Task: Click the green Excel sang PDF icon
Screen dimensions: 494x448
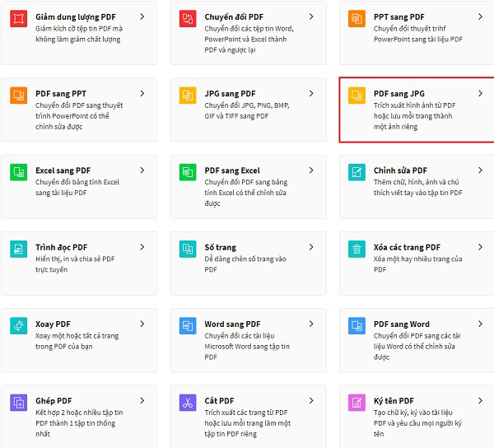Action: [x=19, y=172]
